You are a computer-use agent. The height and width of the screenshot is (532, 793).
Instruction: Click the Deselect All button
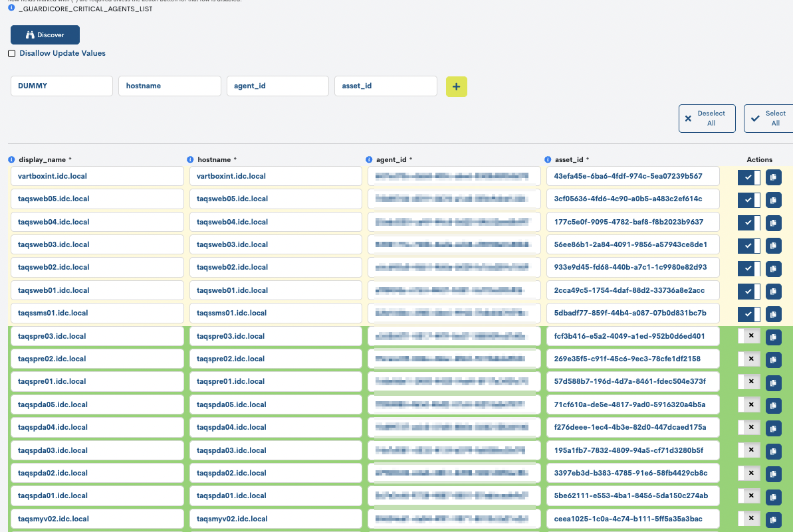(707, 118)
